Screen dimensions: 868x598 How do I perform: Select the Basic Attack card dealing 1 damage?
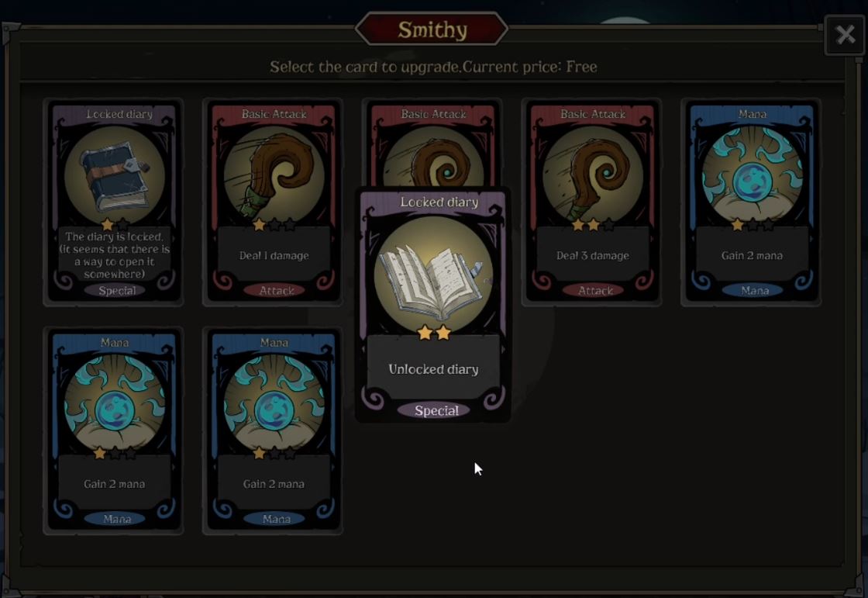pyautogui.click(x=274, y=202)
